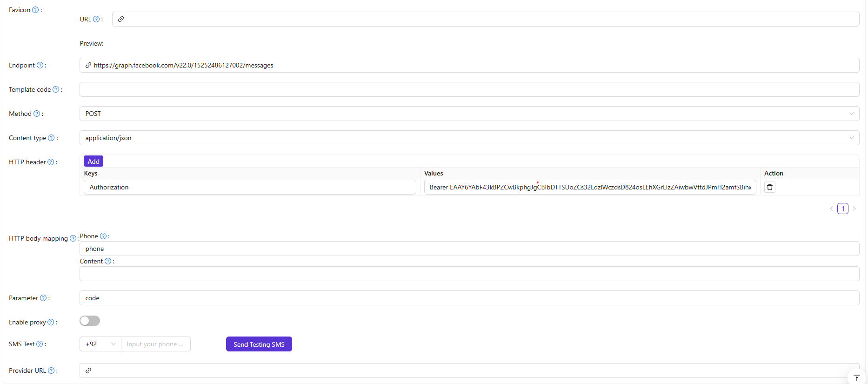Screen dimensions: 868x384
Task: Click the Endpoint URL input field
Action: [469, 65]
